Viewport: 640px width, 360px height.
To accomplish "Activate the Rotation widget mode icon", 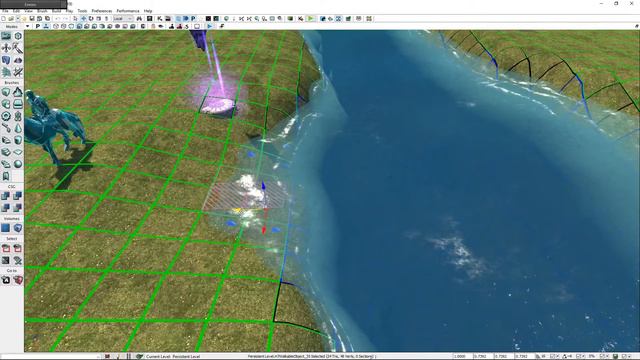I will tap(91, 19).
